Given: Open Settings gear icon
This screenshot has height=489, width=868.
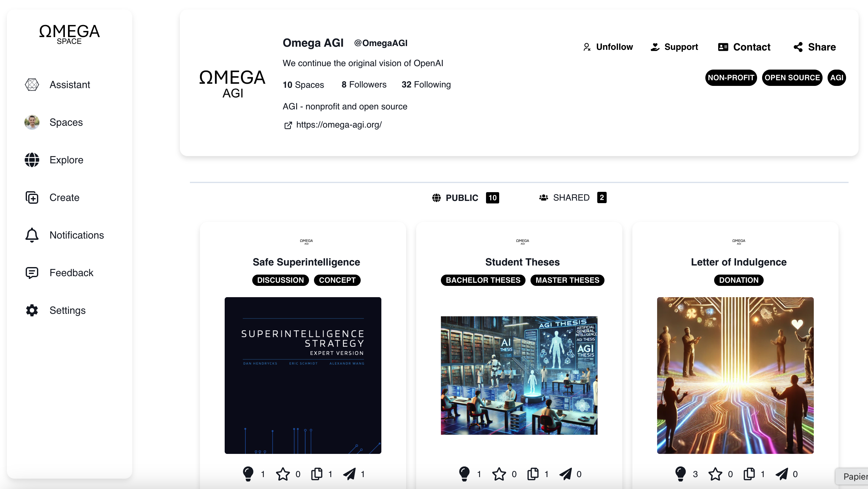Looking at the screenshot, I should click(x=32, y=310).
